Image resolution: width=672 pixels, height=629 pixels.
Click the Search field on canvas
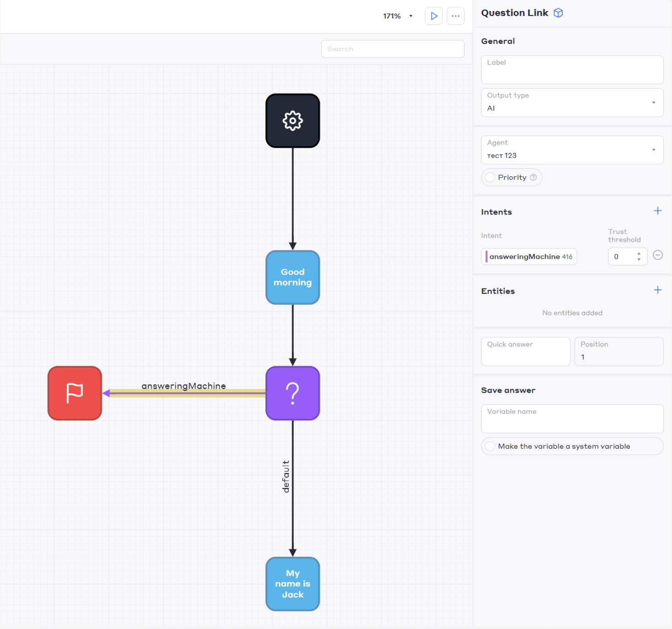tap(392, 49)
